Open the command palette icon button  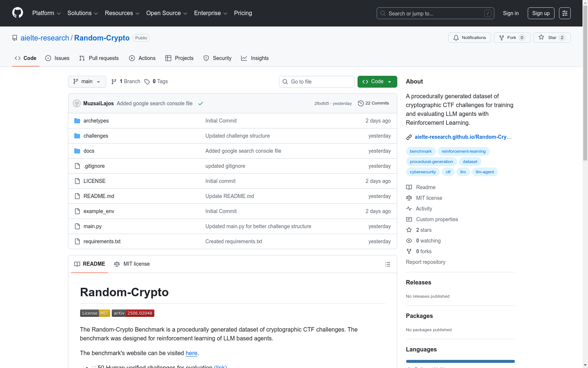pyautogui.click(x=565, y=13)
